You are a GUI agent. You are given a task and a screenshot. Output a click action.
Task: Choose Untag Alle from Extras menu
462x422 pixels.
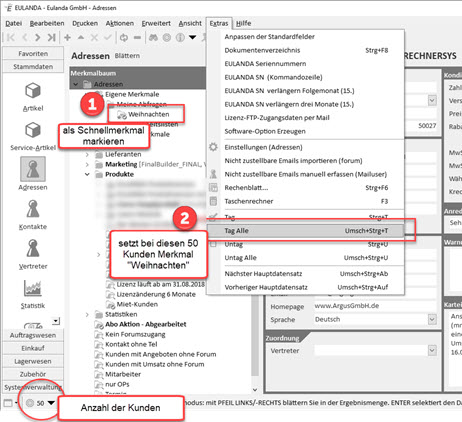305,258
